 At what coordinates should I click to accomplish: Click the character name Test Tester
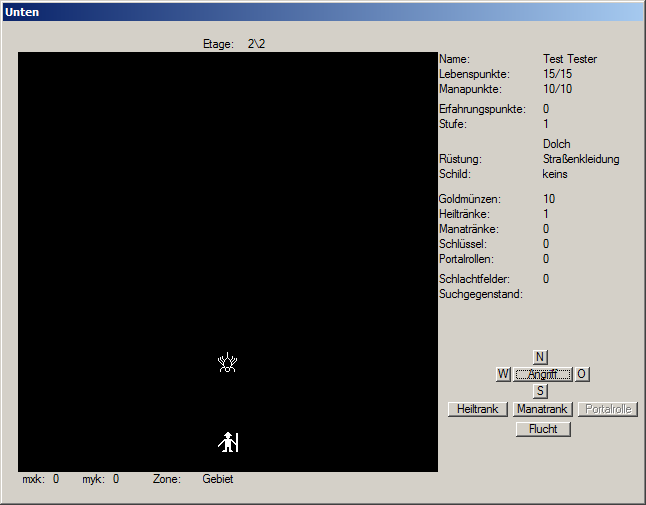coord(569,59)
